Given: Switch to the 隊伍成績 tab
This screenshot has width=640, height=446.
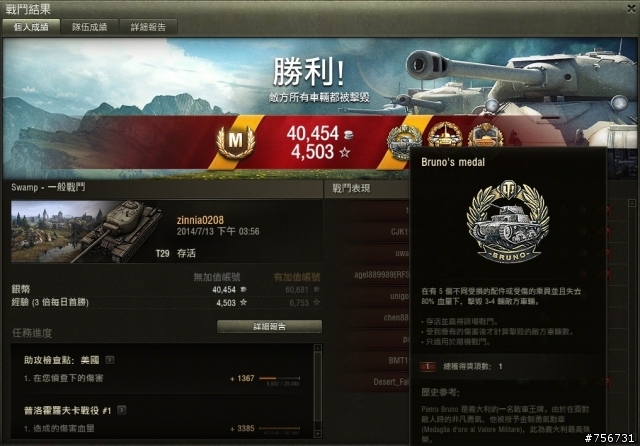Looking at the screenshot, I should coord(89,27).
